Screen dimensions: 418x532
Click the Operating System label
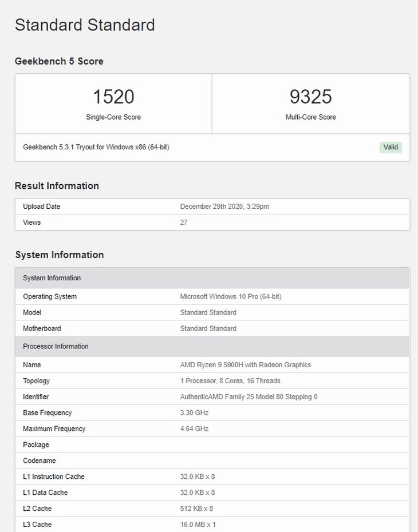coord(50,296)
